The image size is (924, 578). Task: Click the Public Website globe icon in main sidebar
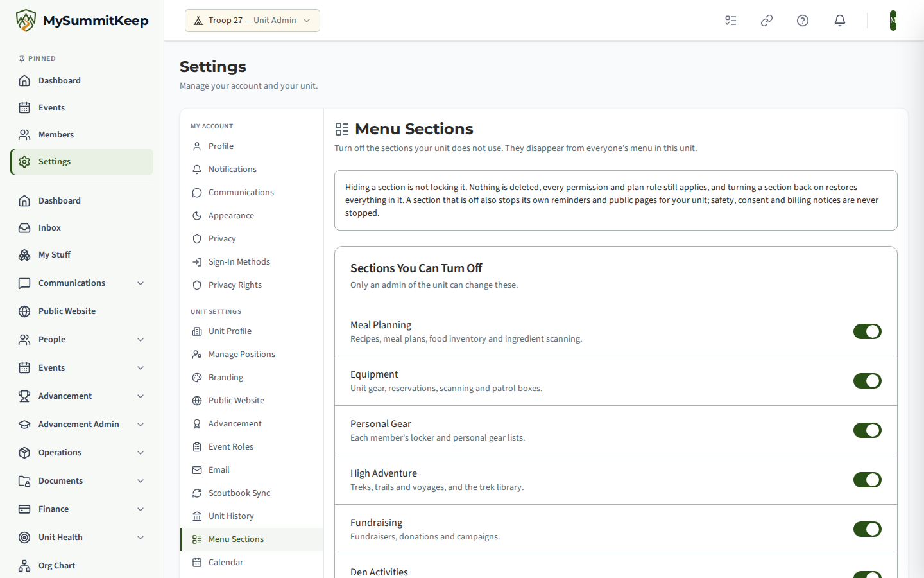[24, 311]
